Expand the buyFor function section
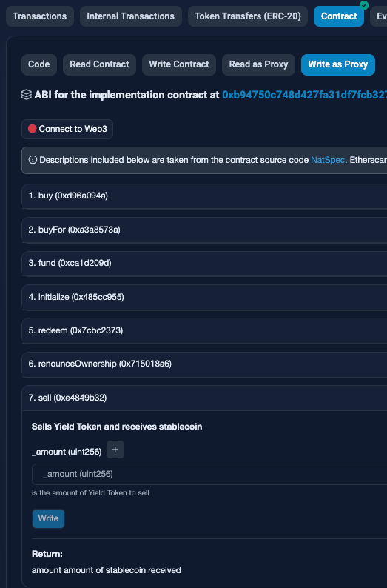Viewport: 387px width, 588px height. click(x=204, y=230)
